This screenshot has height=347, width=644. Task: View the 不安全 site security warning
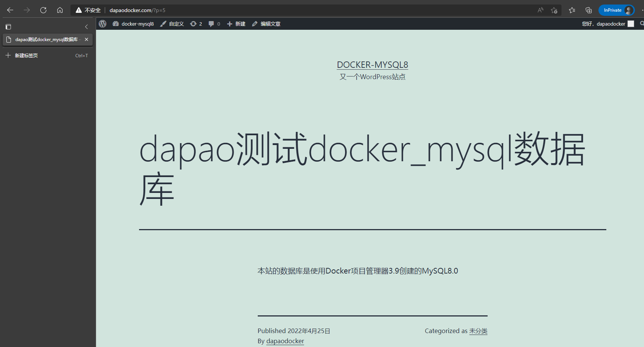click(x=88, y=10)
